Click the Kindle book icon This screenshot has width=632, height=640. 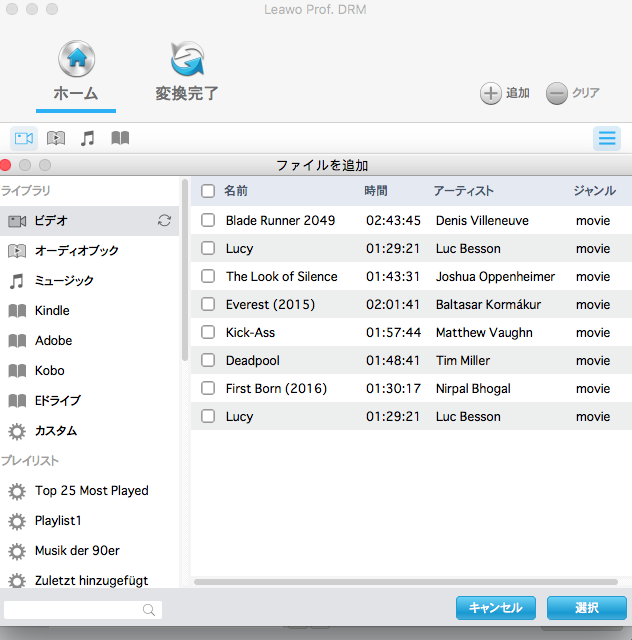(x=17, y=311)
